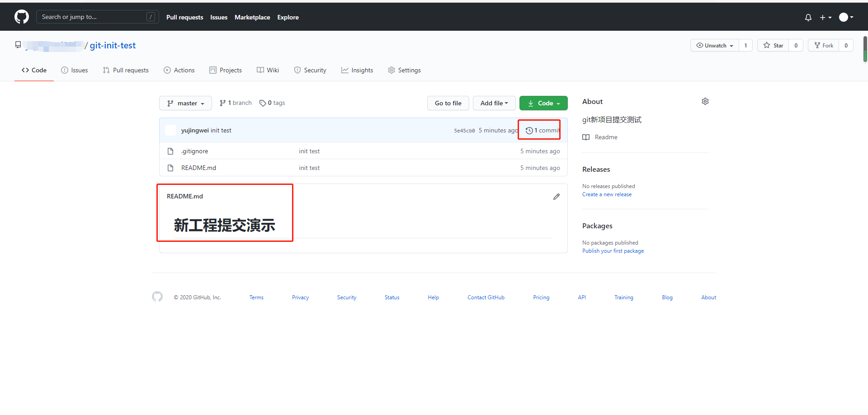
Task: Open the Packages heading link
Action: (597, 226)
